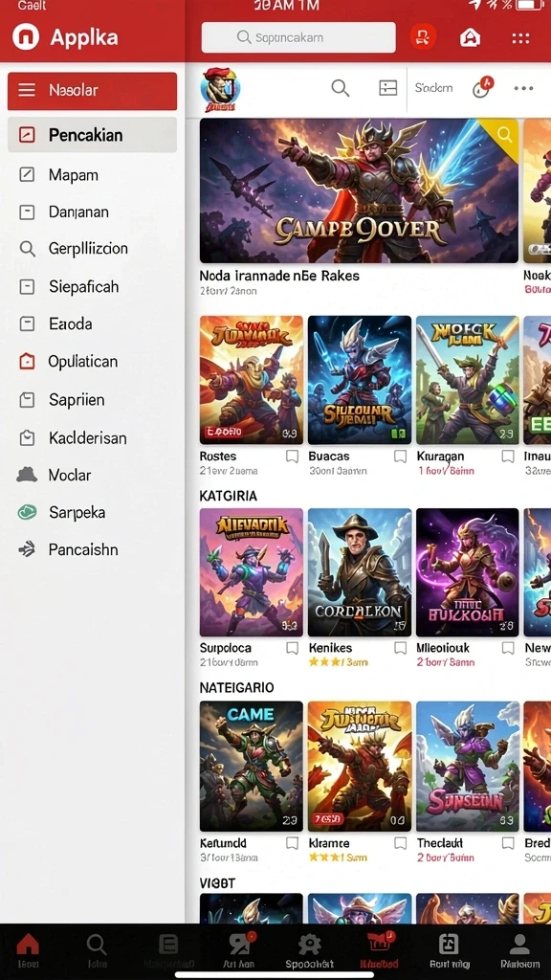Toggle bookmark next to Kenikes
Viewport: 551px width, 980px height.
coord(401,648)
